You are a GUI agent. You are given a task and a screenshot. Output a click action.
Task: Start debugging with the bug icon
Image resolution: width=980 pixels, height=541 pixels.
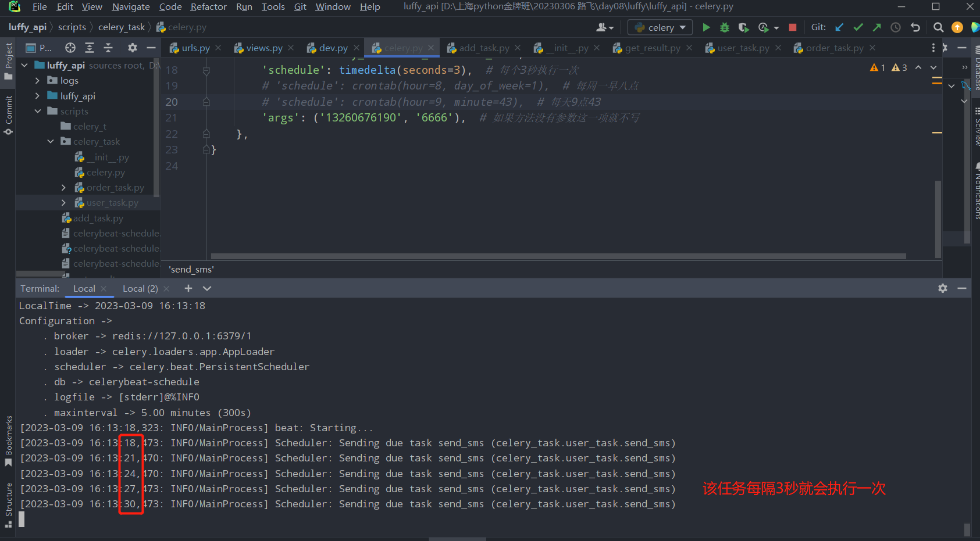[725, 27]
